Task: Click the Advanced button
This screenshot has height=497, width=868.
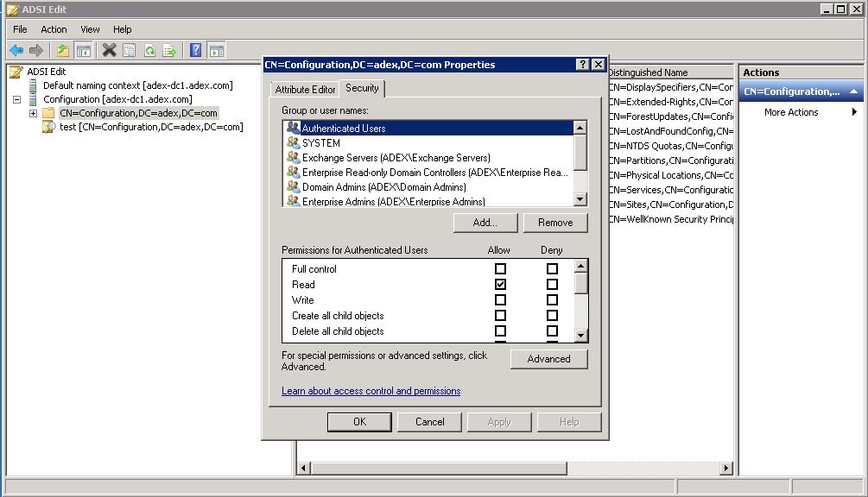Action: (549, 359)
